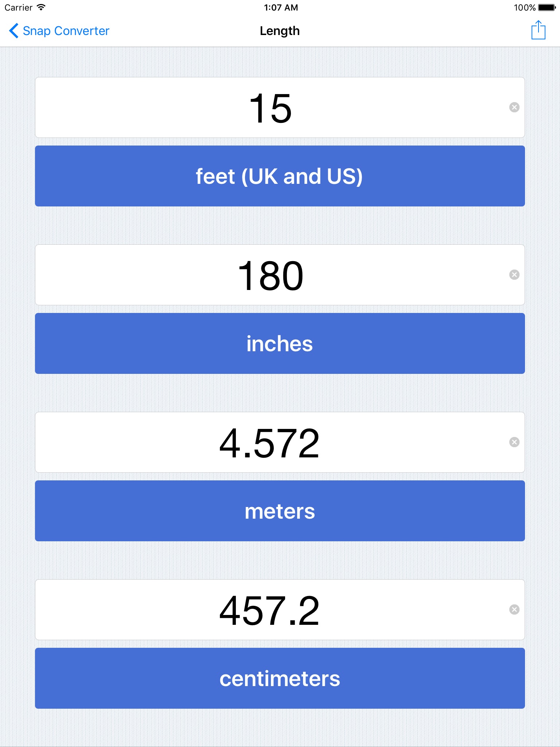The height and width of the screenshot is (747, 560).
Task: Open the meters unit selector
Action: click(x=280, y=511)
